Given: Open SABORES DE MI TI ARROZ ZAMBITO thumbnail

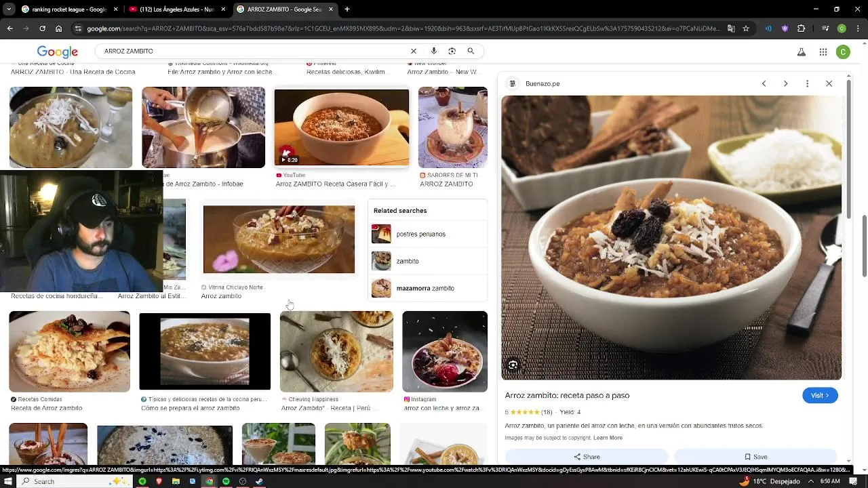Looking at the screenshot, I should [x=452, y=127].
